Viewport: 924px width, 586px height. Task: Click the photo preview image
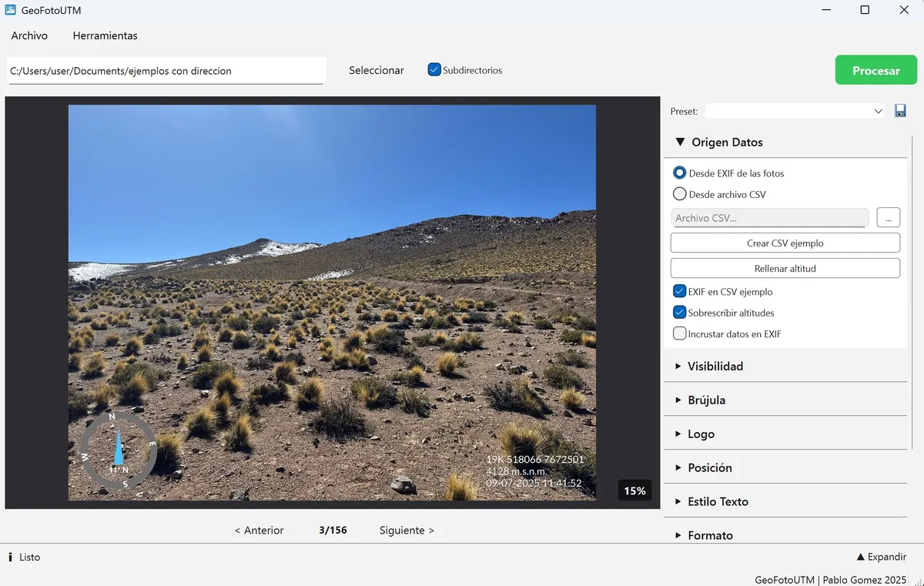click(x=332, y=303)
